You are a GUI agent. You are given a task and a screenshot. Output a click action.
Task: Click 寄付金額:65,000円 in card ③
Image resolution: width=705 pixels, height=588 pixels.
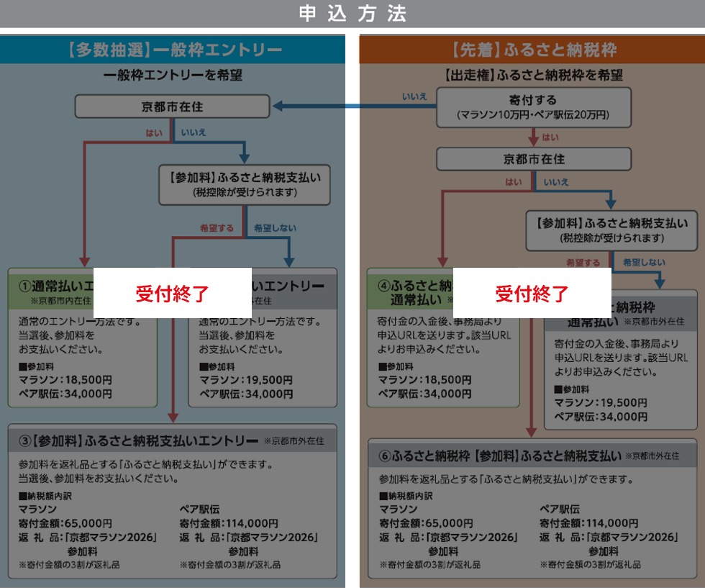[65, 523]
